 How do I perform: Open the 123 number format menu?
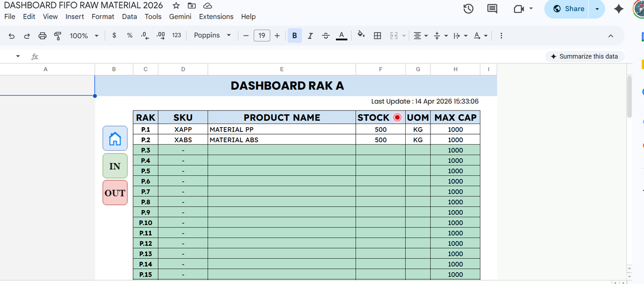[176, 35]
